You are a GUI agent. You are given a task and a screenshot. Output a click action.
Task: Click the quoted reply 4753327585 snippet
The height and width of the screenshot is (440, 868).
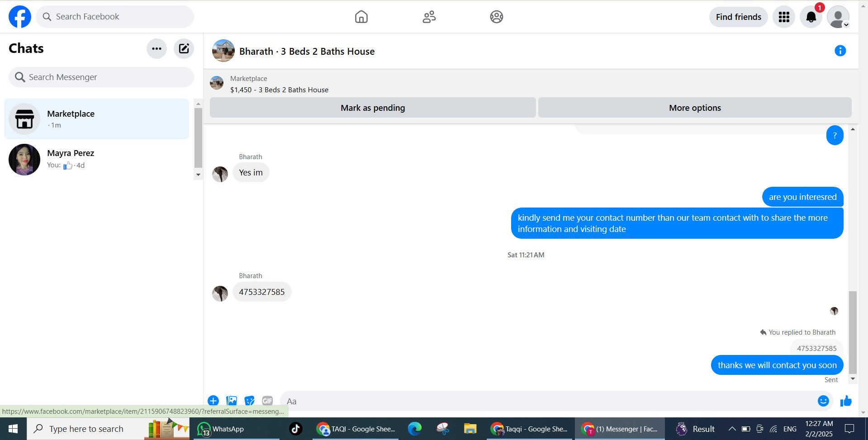816,348
